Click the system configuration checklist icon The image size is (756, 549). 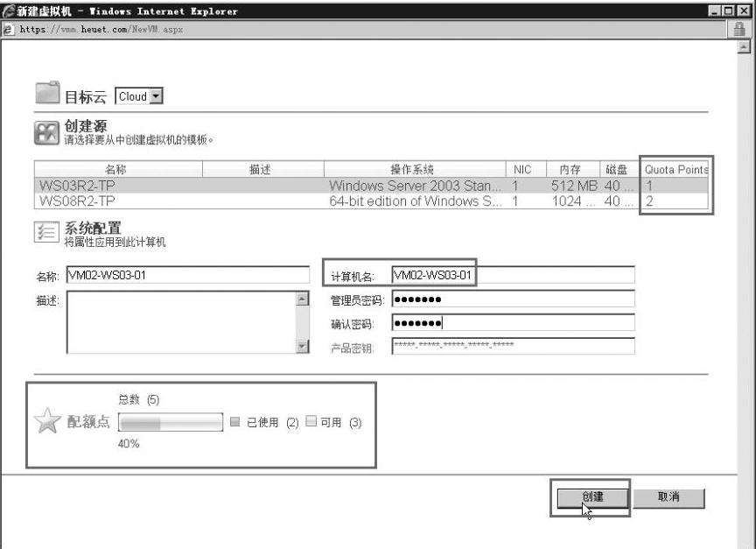(47, 233)
